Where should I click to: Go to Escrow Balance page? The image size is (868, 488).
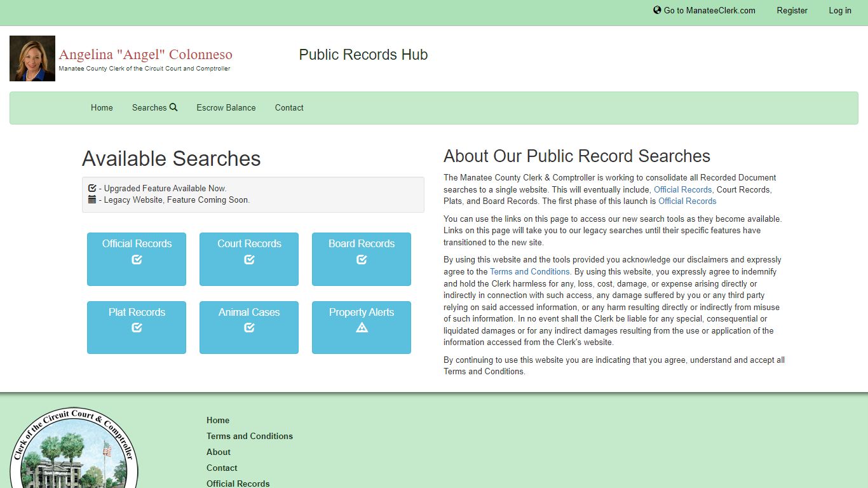[226, 107]
